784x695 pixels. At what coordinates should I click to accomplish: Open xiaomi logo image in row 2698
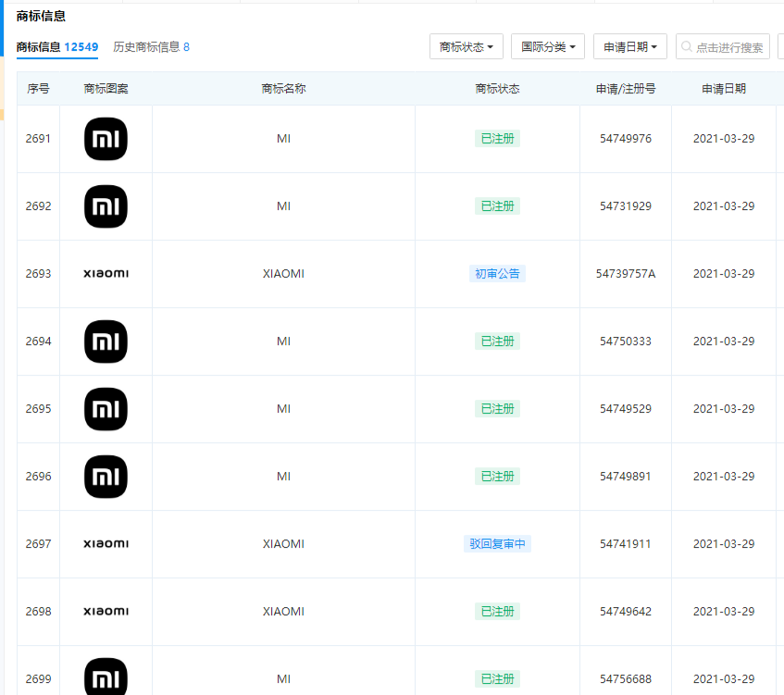point(106,611)
